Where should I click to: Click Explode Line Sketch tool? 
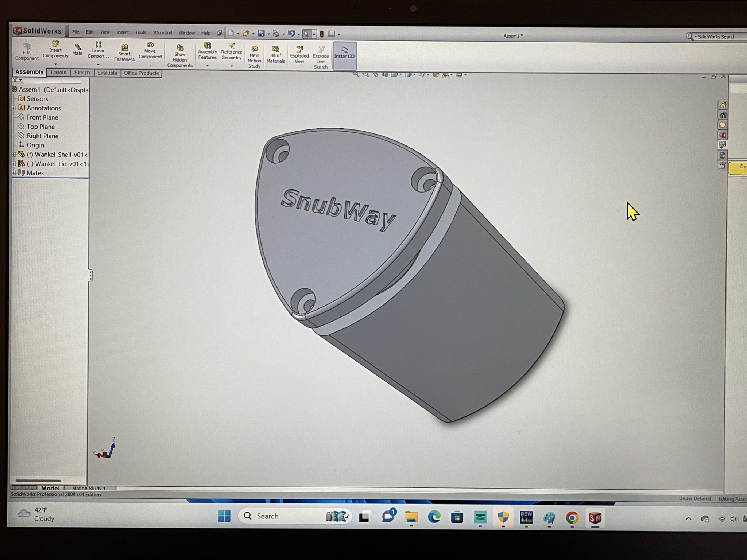tap(321, 57)
